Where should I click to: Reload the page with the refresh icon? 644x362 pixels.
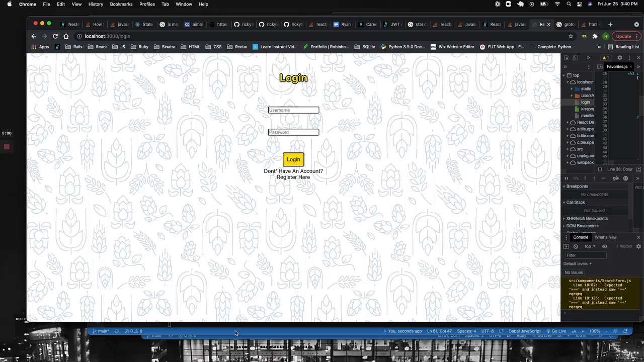pos(55,36)
